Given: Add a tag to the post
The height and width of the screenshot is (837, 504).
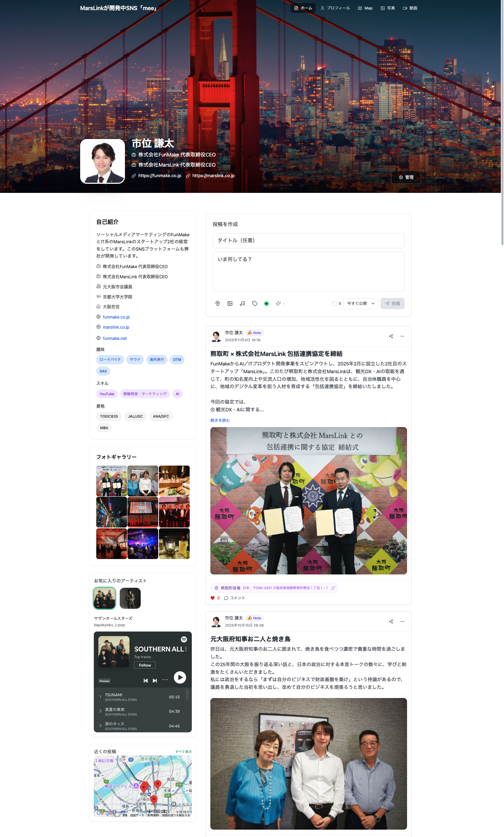Looking at the screenshot, I should point(255,304).
